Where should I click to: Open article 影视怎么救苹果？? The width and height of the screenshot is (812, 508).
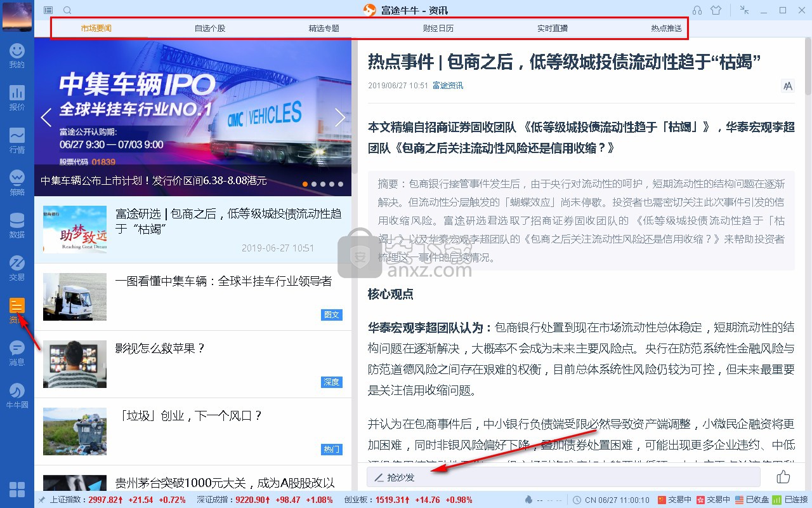pos(193,364)
